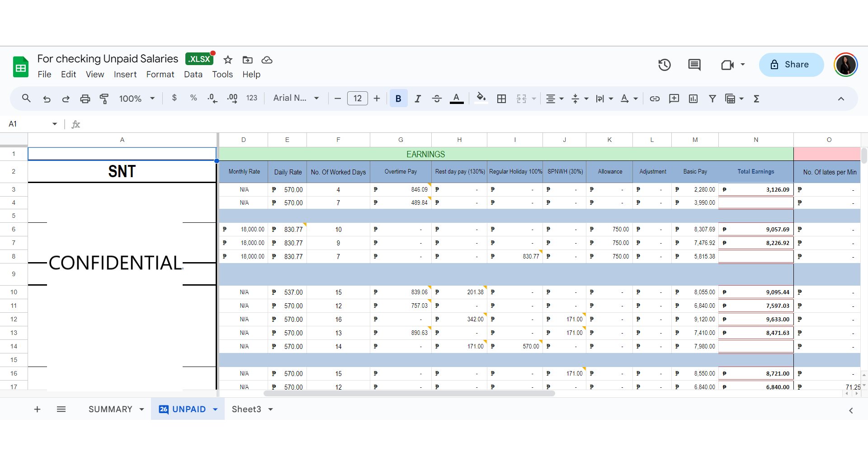The image size is (868, 461).
Task: Open the functions sigma menu
Action: coord(756,99)
